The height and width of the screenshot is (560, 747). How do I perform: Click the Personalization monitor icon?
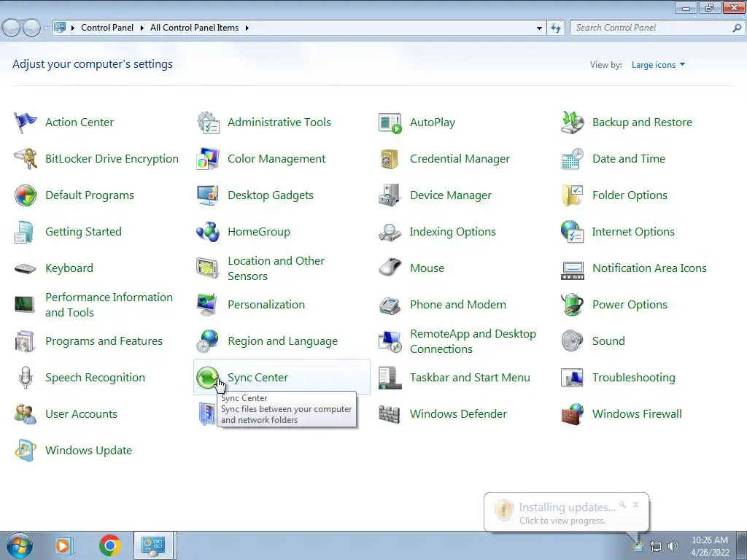coord(208,305)
